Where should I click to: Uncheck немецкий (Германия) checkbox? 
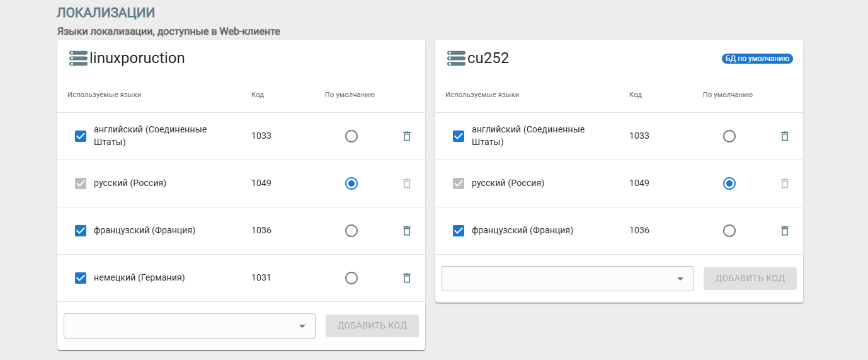[x=81, y=278]
